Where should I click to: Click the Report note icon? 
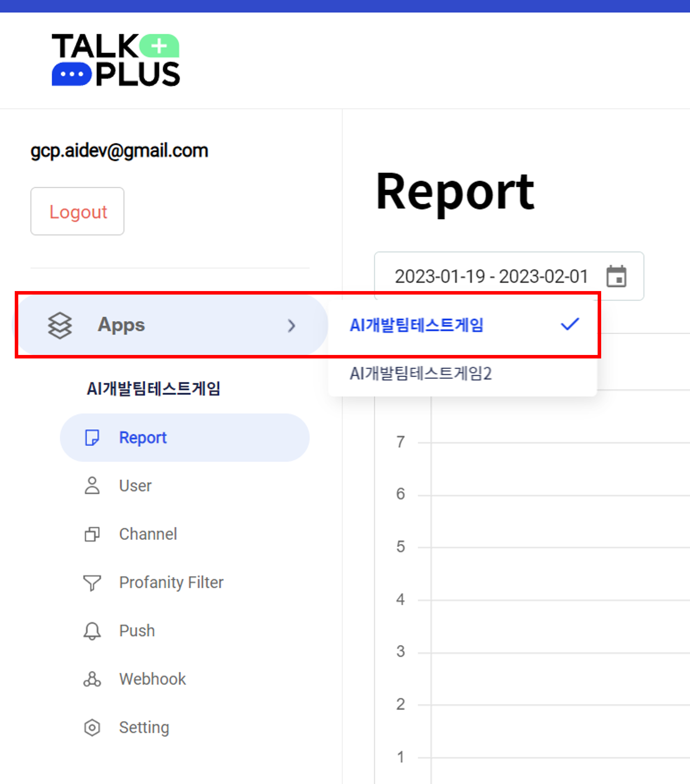(92, 438)
